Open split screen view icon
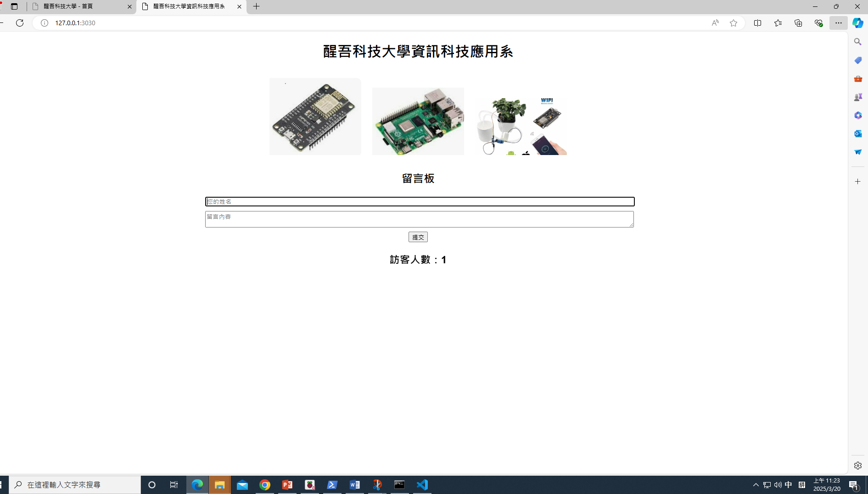The image size is (868, 494). tap(758, 23)
